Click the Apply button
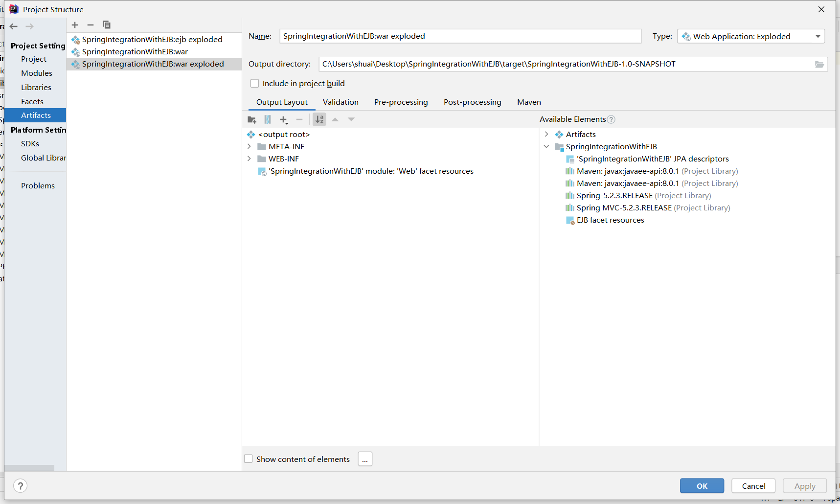Image resolution: width=840 pixels, height=504 pixels. (805, 486)
